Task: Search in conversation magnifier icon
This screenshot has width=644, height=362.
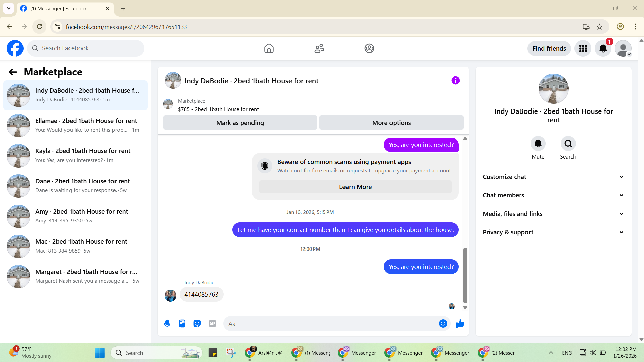Action: coord(568,144)
